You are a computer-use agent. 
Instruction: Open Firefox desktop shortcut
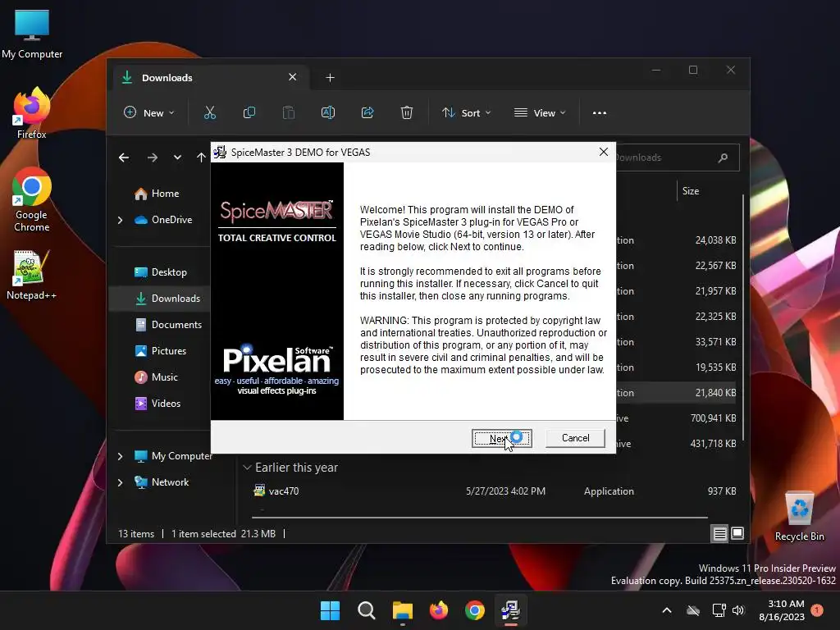coord(32,114)
